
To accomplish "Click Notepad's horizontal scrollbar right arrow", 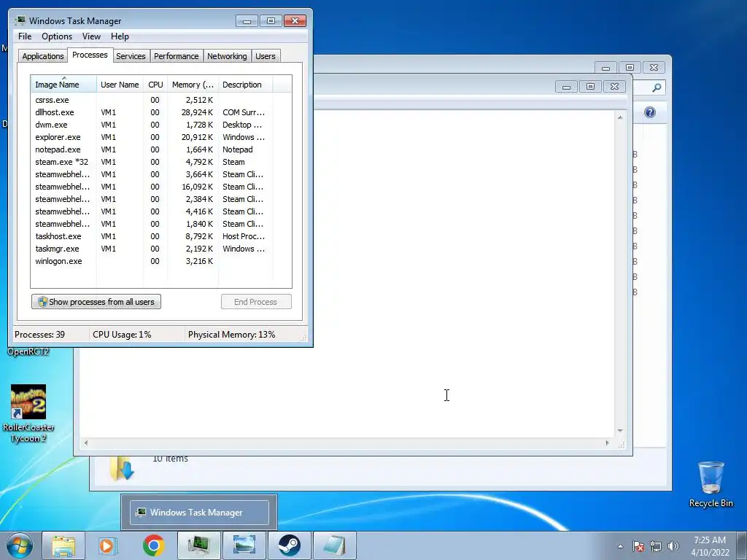I will click(607, 443).
